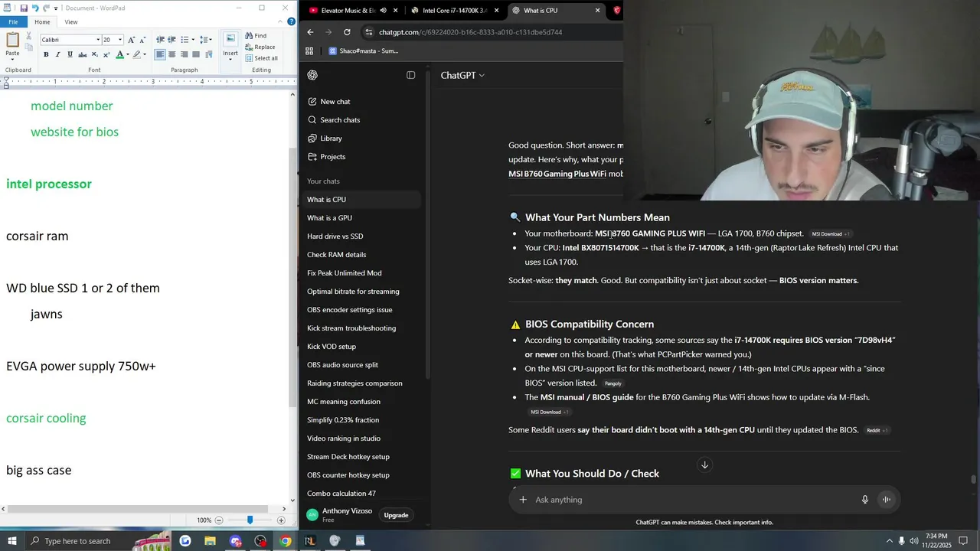
Task: Open Chrome apps grid in bookmarks bar
Action: (x=309, y=51)
